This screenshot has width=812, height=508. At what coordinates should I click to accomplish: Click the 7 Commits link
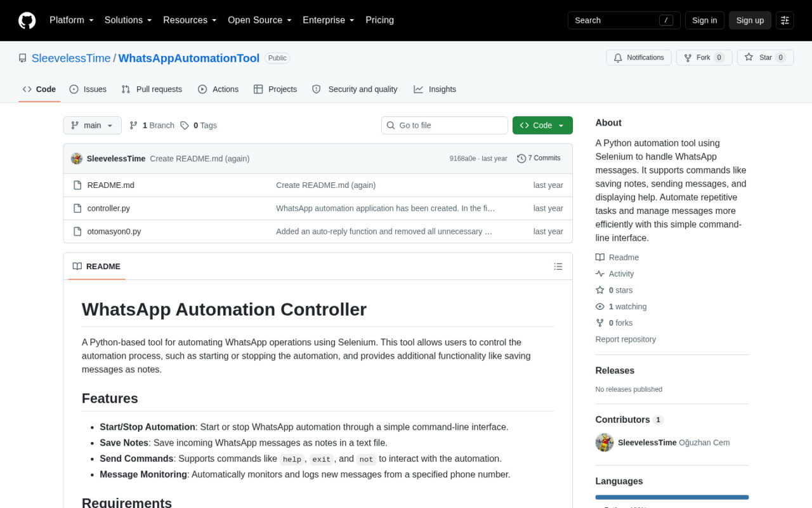(539, 159)
